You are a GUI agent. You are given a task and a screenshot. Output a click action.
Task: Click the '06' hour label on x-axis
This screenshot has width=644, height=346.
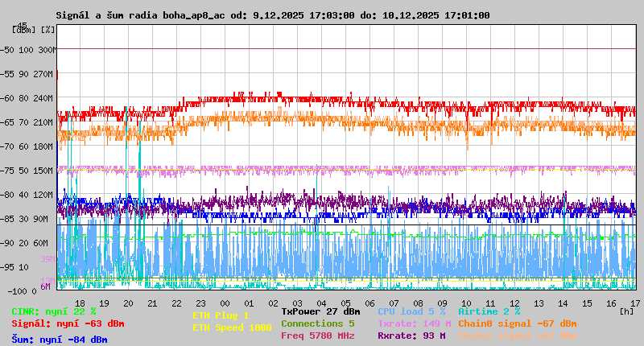point(369,303)
